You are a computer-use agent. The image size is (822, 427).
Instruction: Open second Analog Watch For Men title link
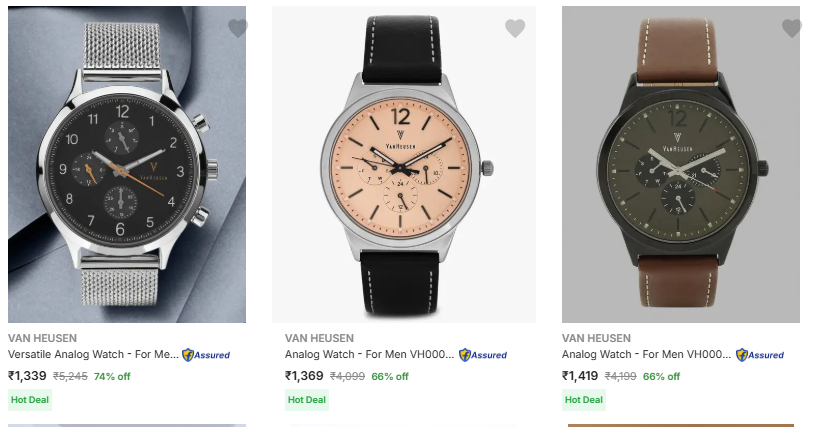point(370,354)
